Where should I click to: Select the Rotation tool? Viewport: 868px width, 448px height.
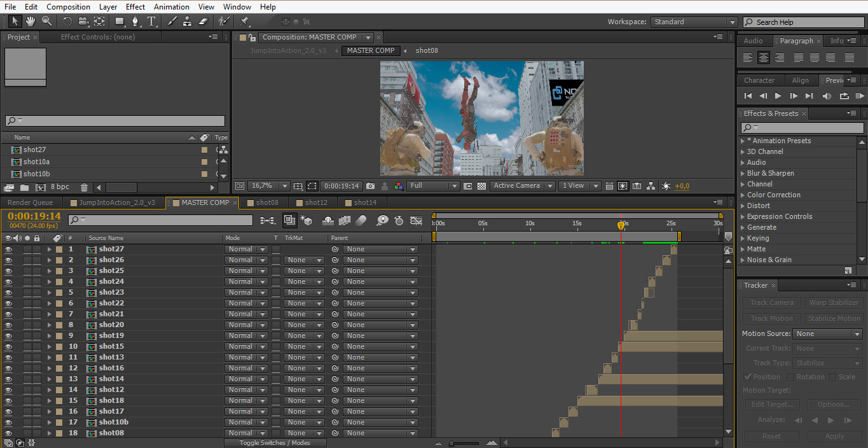point(67,21)
